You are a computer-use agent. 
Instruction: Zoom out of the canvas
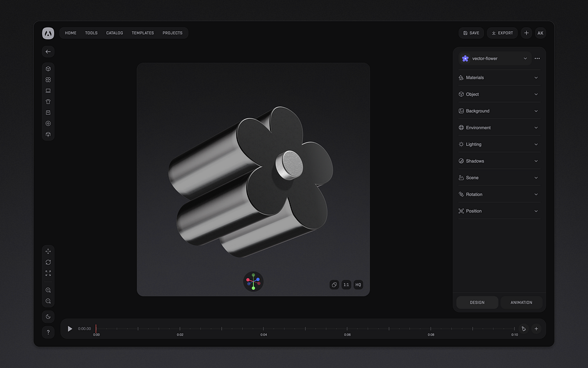pos(48,301)
